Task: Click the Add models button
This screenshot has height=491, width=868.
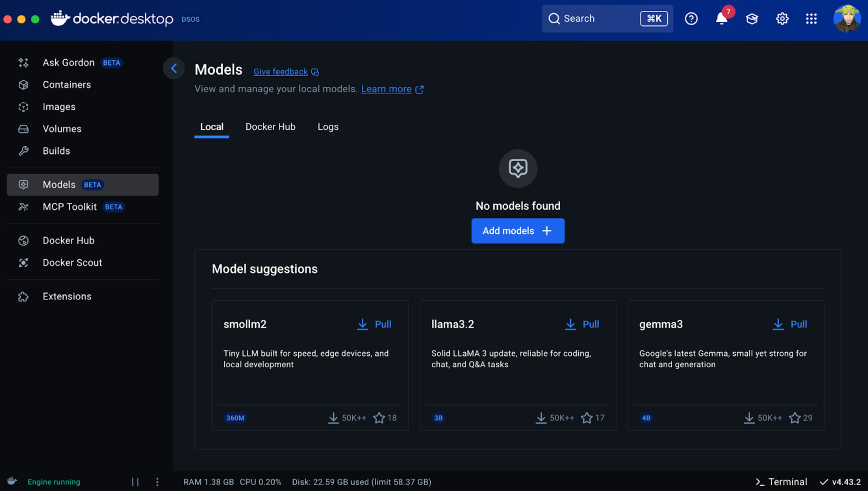Action: 518,231
